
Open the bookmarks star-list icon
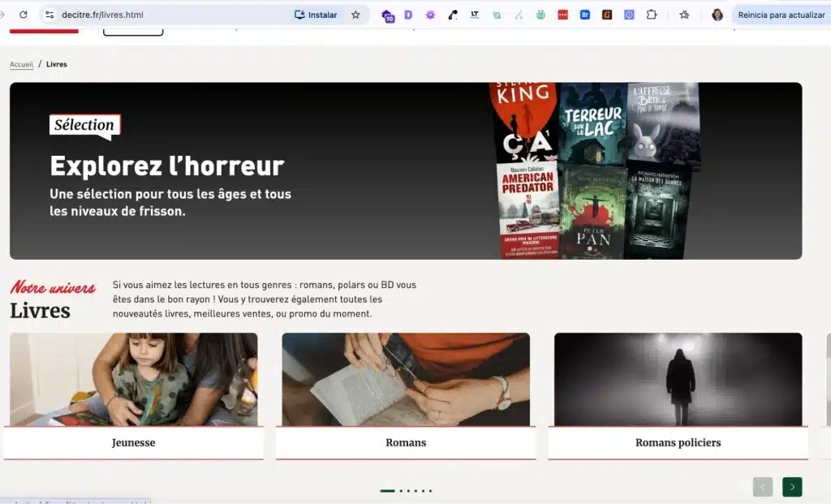click(684, 15)
